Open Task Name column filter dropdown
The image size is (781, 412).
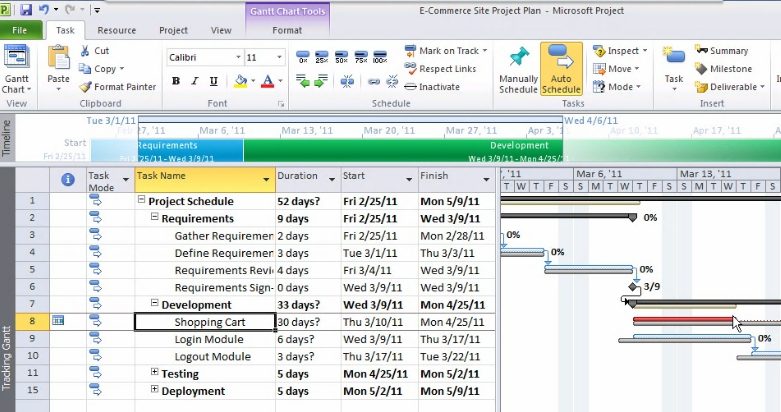tap(266, 179)
